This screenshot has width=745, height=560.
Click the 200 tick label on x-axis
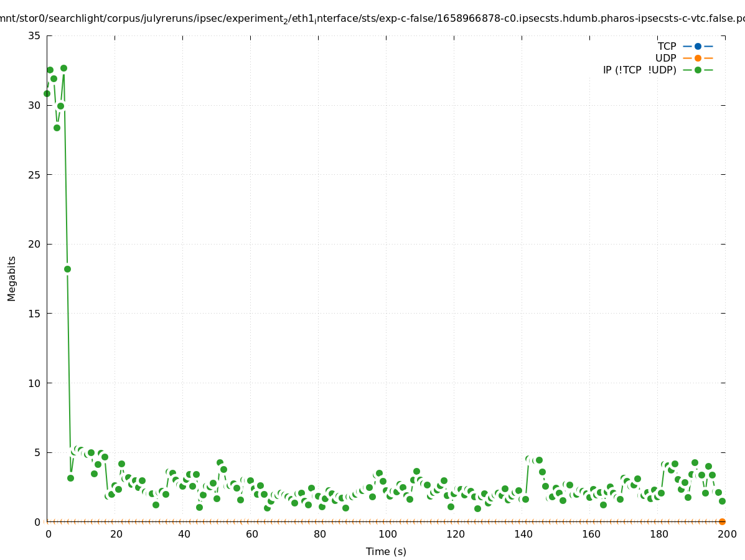(x=727, y=534)
